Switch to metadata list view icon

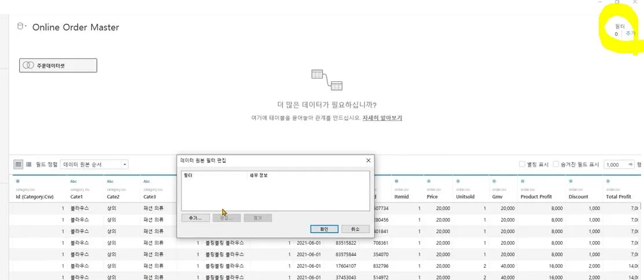click(29, 164)
